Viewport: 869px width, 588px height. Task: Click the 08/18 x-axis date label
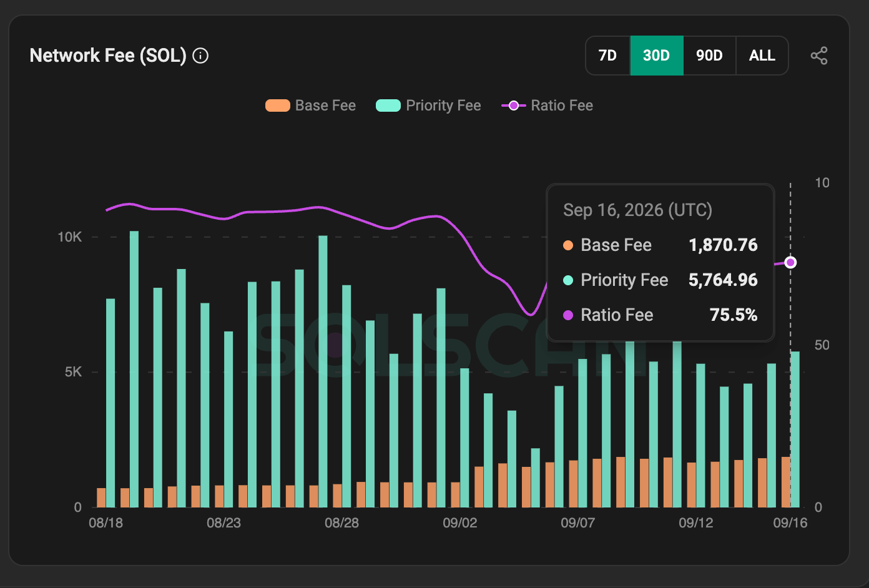tap(106, 523)
